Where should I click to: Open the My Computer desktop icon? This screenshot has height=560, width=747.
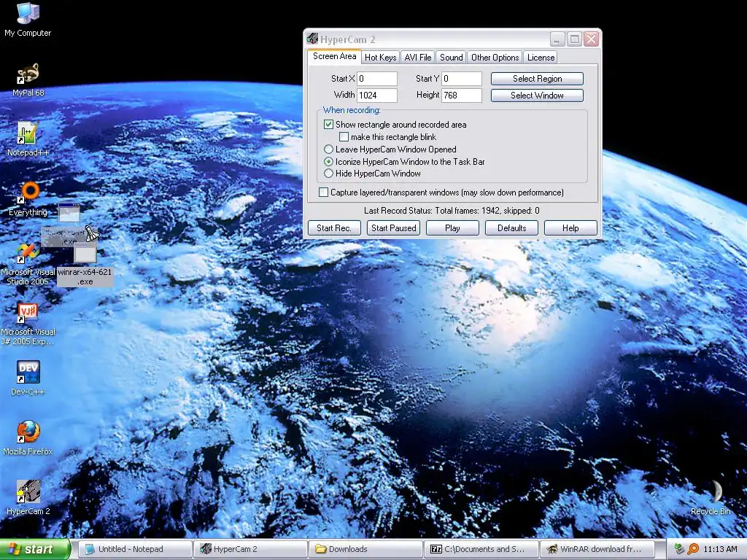tap(28, 19)
